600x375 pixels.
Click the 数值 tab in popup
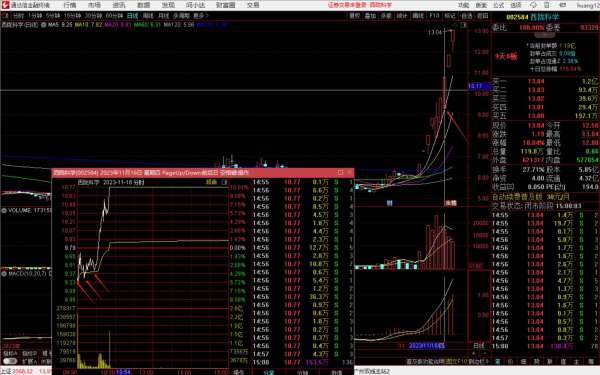[336, 372]
